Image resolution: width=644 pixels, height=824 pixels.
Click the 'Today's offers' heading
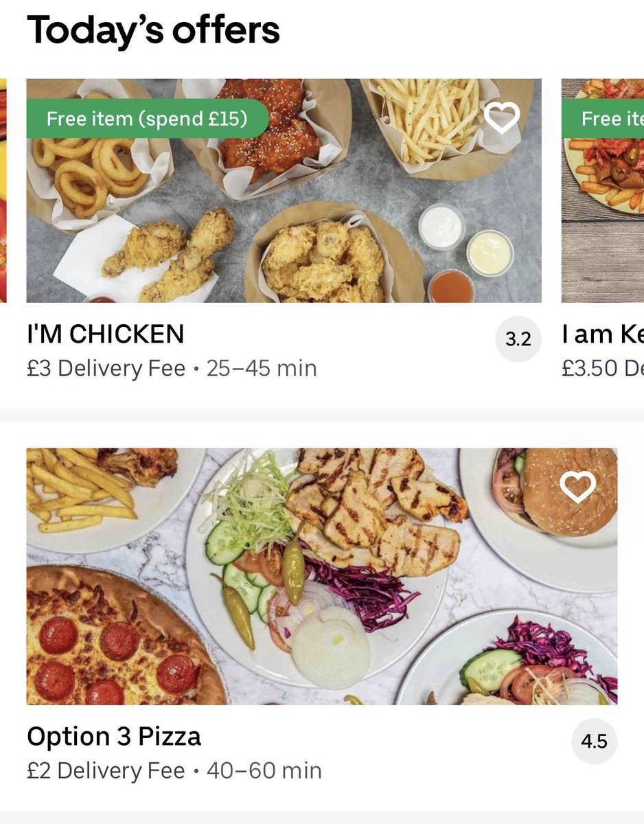pyautogui.click(x=153, y=30)
